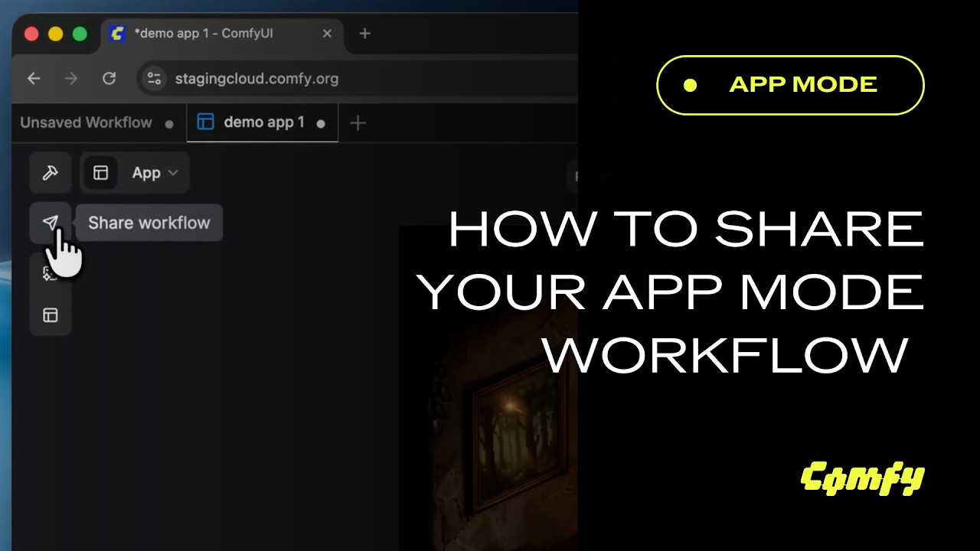Click the yellow minimize window button
Viewport: 980px width, 551px height.
(x=55, y=34)
